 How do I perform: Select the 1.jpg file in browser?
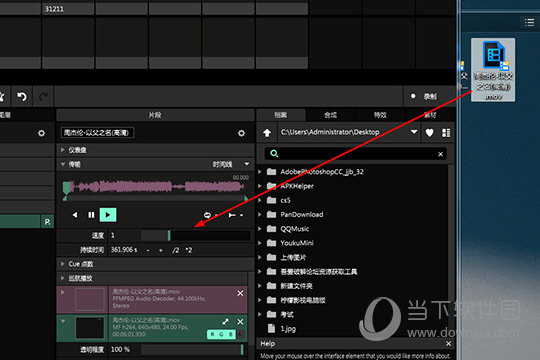coord(288,329)
